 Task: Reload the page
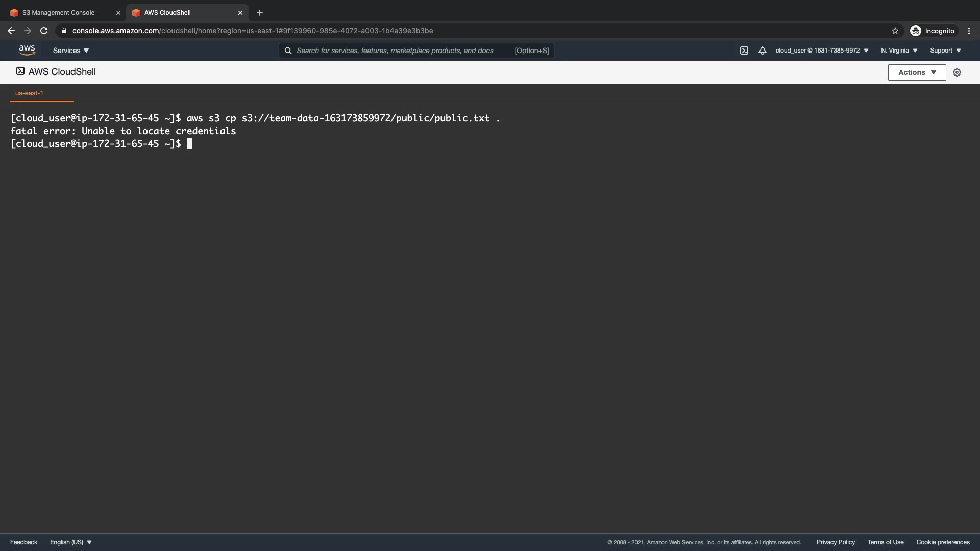click(44, 31)
